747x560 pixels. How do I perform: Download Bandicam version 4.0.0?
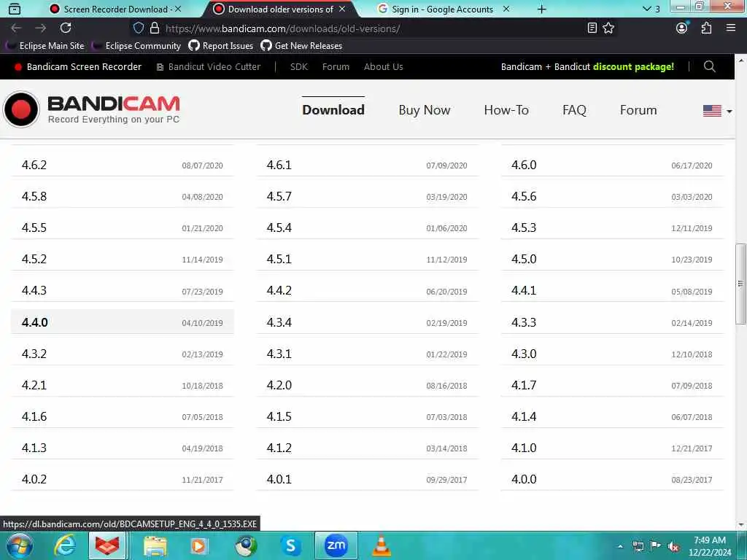pos(612,479)
